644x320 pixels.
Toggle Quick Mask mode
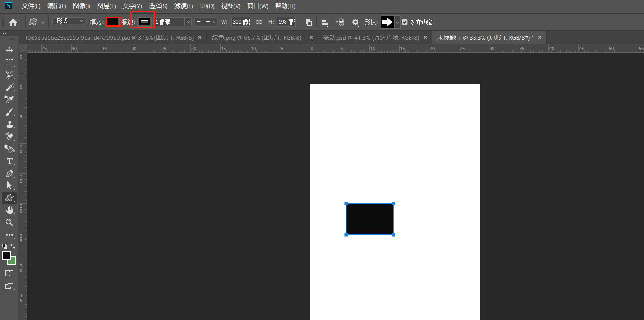[x=9, y=273]
